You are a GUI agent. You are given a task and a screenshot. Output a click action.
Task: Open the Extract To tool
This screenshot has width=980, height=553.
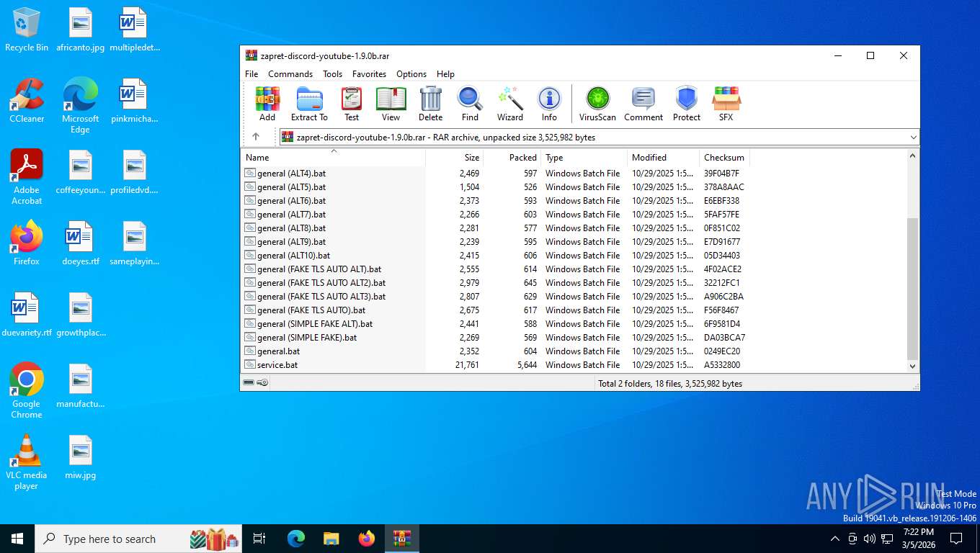pyautogui.click(x=309, y=104)
